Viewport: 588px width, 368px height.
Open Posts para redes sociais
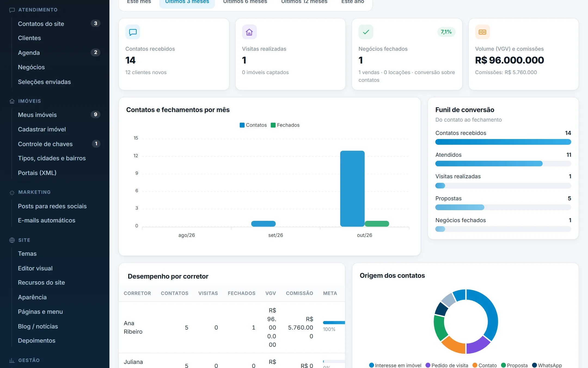(52, 206)
